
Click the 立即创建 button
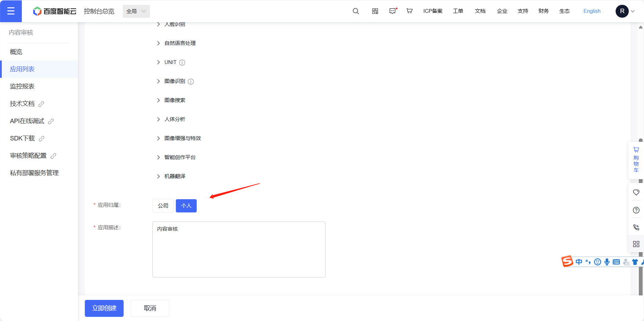pyautogui.click(x=104, y=308)
